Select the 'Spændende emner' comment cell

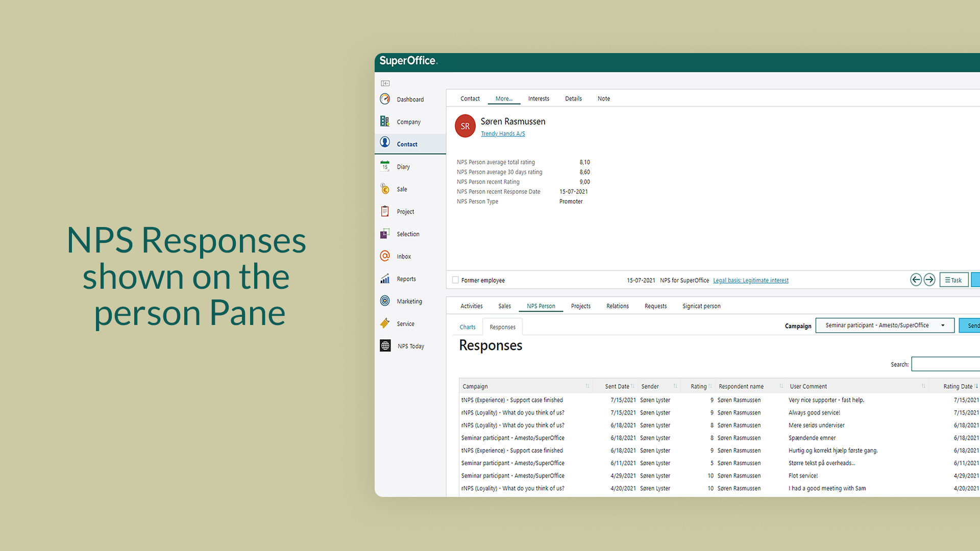812,438
